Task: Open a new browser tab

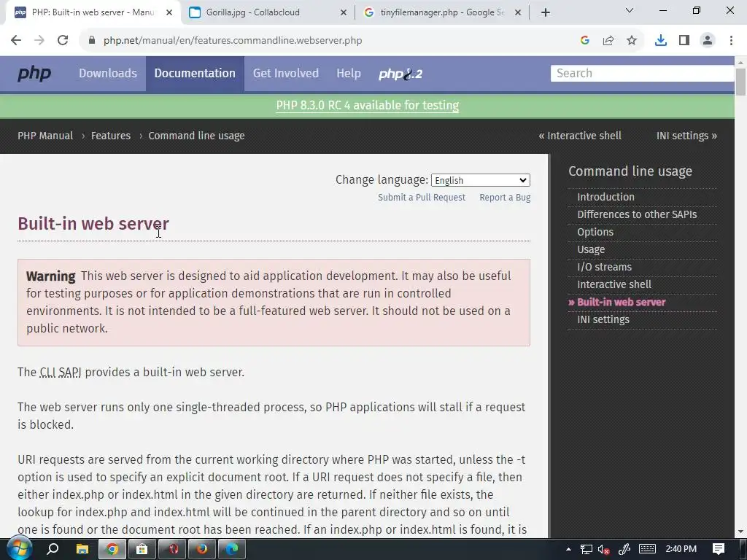Action: pos(546,13)
